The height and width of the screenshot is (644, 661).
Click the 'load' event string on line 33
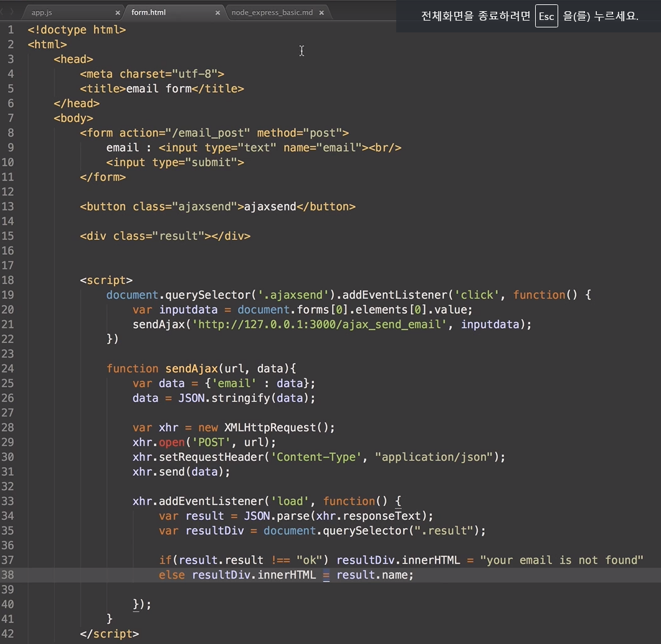point(290,501)
